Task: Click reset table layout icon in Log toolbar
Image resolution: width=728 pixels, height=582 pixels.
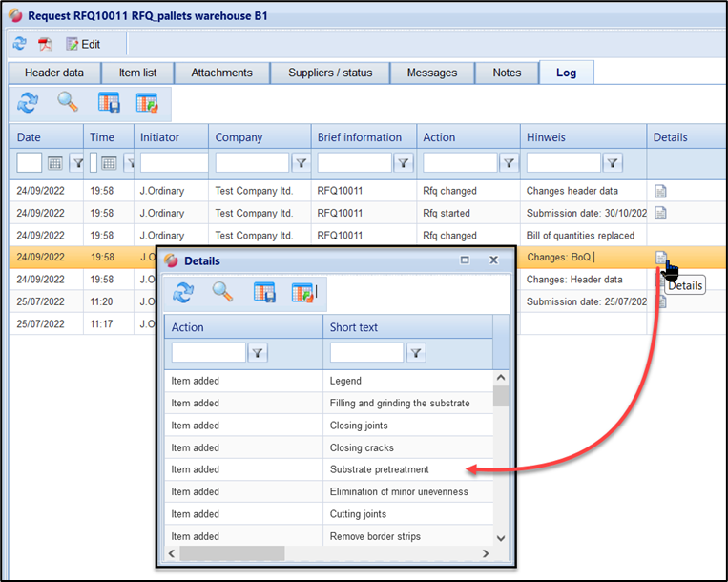Action: point(147,102)
